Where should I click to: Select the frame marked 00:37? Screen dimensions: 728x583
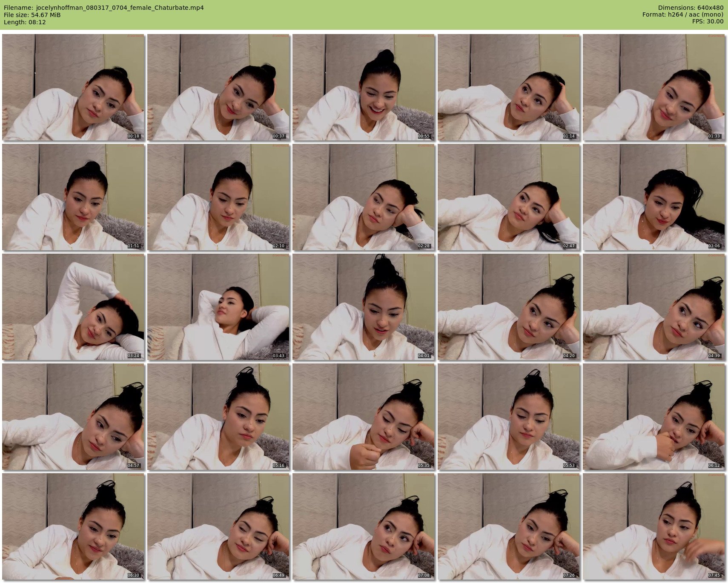point(218,87)
